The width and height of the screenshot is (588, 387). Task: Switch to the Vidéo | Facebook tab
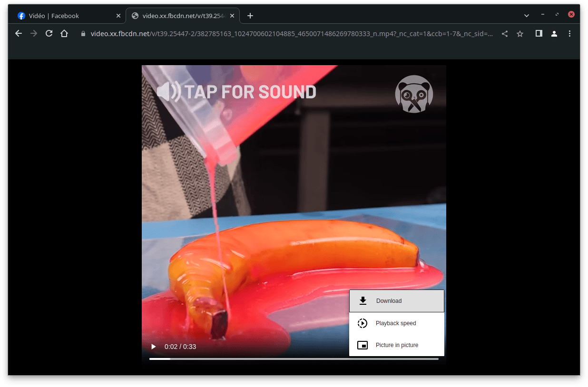62,16
